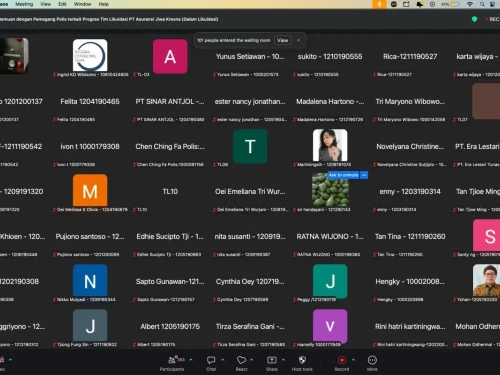This screenshot has height=375, width=500.
Task: Select participant Albert 1205190175
Action: (170, 327)
